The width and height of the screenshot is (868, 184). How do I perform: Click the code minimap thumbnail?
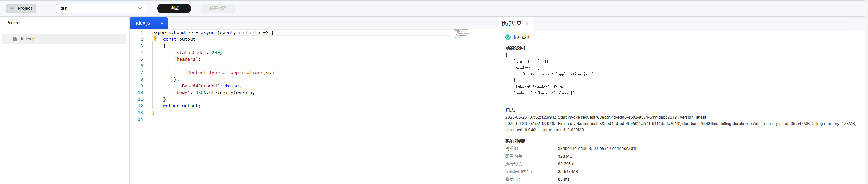tap(462, 33)
